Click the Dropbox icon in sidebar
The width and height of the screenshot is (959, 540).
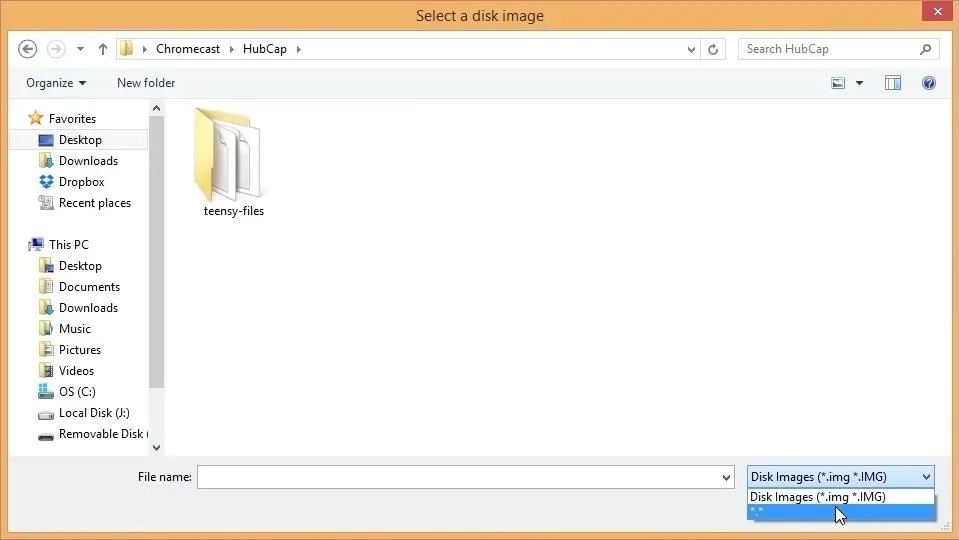click(x=46, y=182)
